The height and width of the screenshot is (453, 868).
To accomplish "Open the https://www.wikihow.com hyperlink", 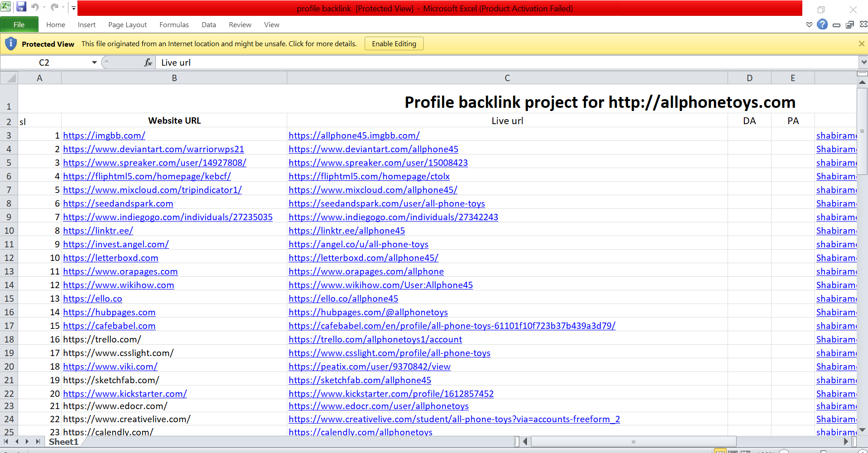I will (119, 285).
